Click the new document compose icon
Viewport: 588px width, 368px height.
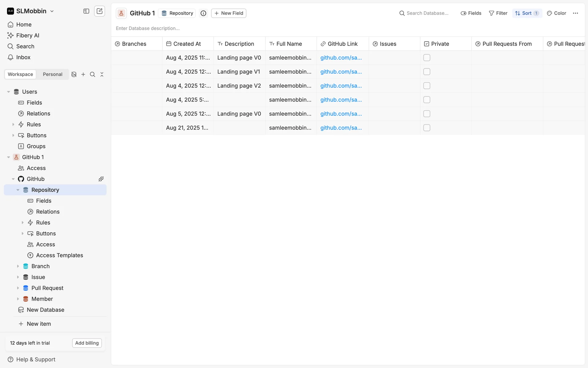(100, 11)
